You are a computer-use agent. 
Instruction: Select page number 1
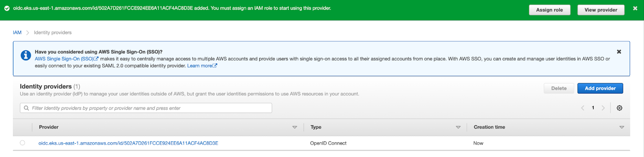[x=593, y=108]
